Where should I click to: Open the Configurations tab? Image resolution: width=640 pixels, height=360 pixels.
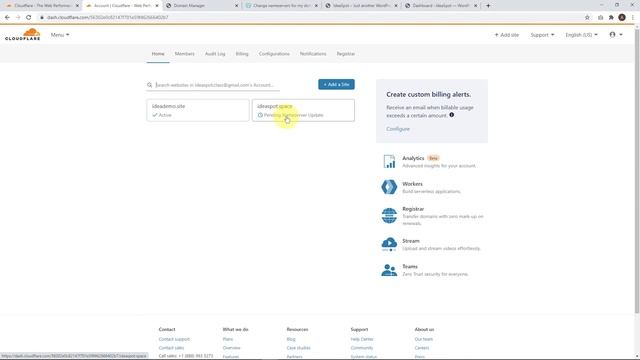pyautogui.click(x=274, y=54)
